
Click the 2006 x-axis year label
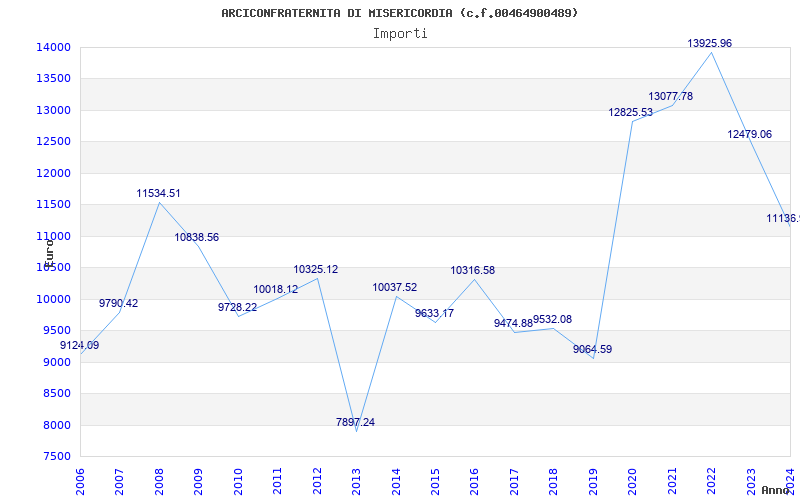pos(80,481)
